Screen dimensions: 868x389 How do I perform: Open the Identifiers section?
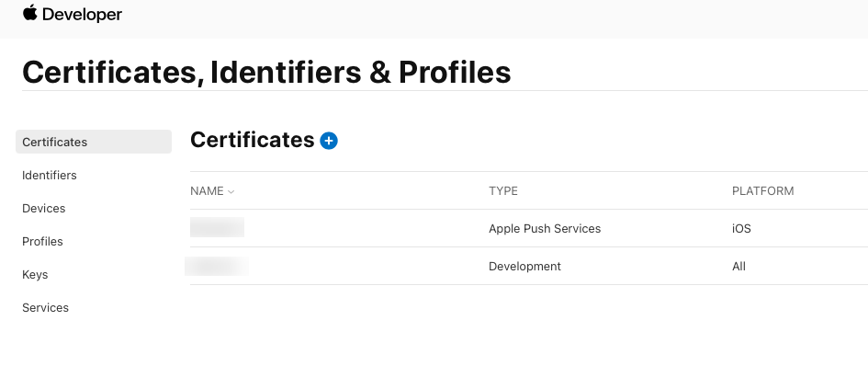[50, 175]
